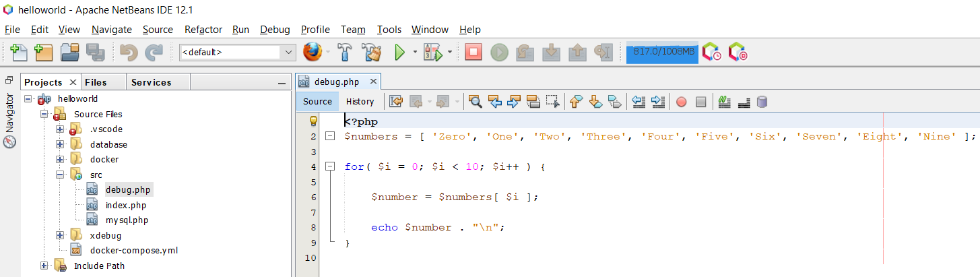Click the Clean and Build icon
This screenshot has width=980, height=277.
[x=371, y=52]
